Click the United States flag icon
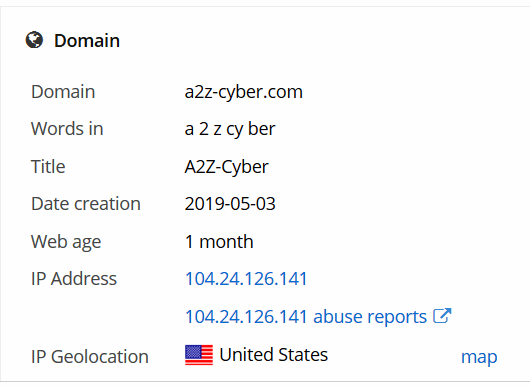Viewport: 530px width, 387px height. point(199,355)
